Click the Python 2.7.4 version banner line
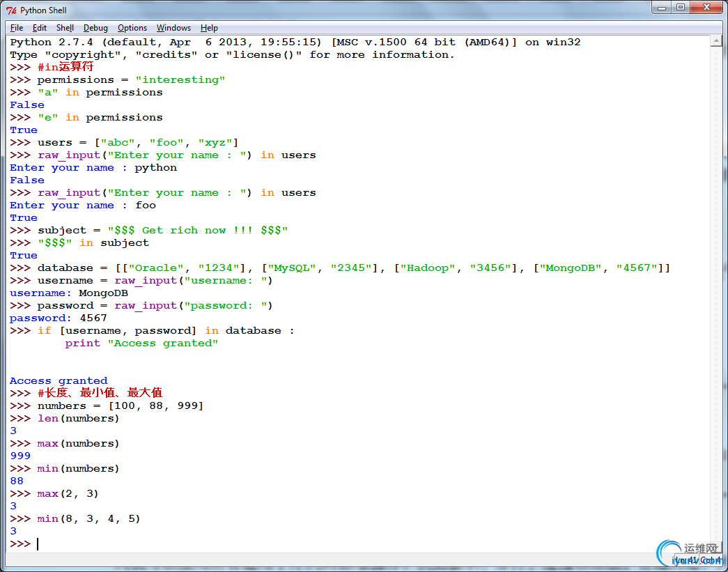This screenshot has width=728, height=572. point(295,42)
